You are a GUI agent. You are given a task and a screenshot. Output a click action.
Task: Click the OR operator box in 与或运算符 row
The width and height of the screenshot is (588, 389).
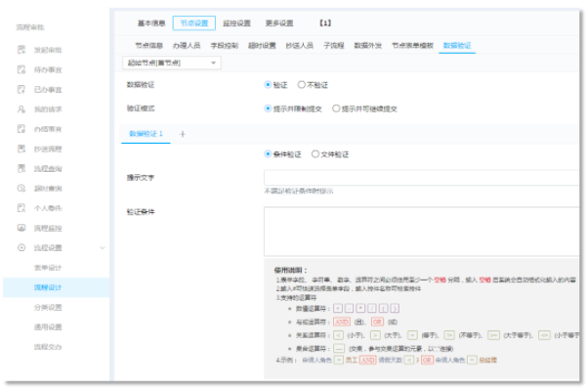(x=377, y=322)
